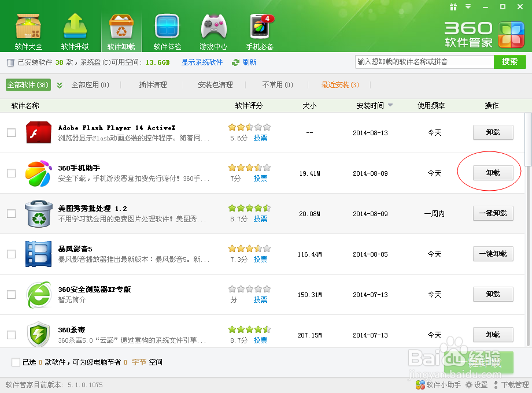Click the 显示系统软件 link
Screen dimensions: 532x393
coord(202,62)
